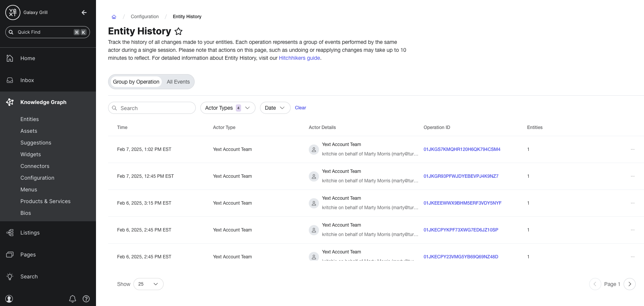This screenshot has width=644, height=306.
Task: Click the Entities column header
Action: pyautogui.click(x=535, y=127)
